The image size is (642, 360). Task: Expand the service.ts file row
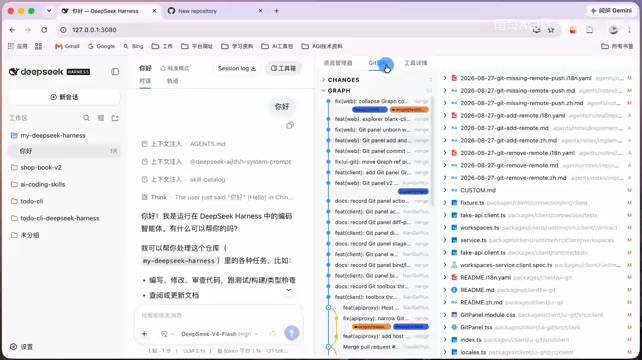[x=445, y=240]
